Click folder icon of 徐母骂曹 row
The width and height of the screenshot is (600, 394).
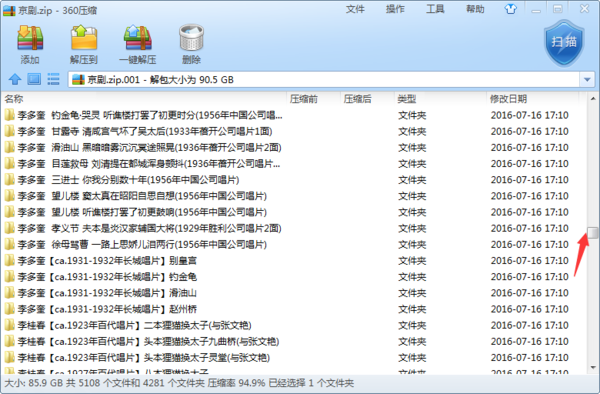[x=10, y=244]
